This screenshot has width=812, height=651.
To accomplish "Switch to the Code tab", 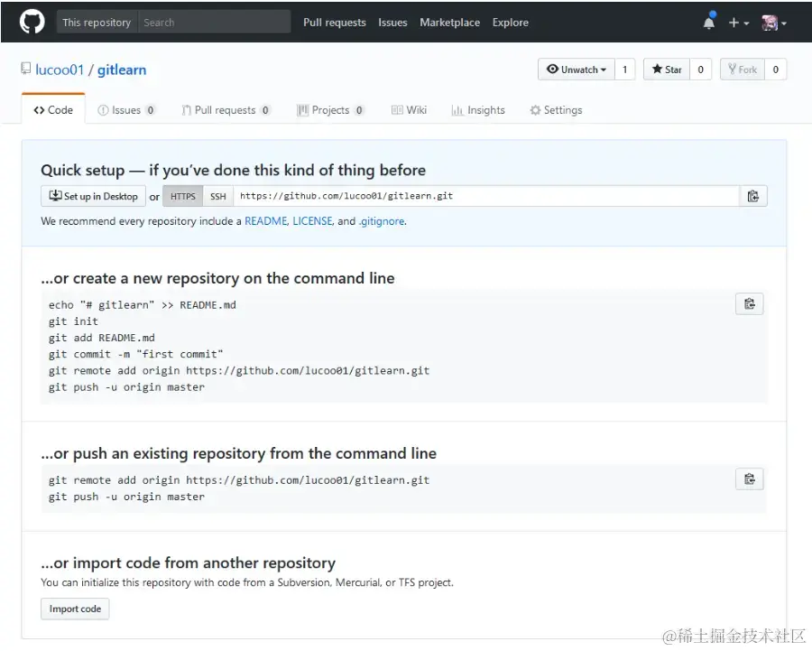I will (53, 110).
